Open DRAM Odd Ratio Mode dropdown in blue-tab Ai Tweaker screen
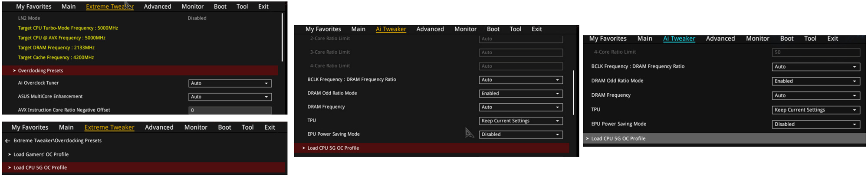Viewport: 868px width, 177px height. click(816, 81)
